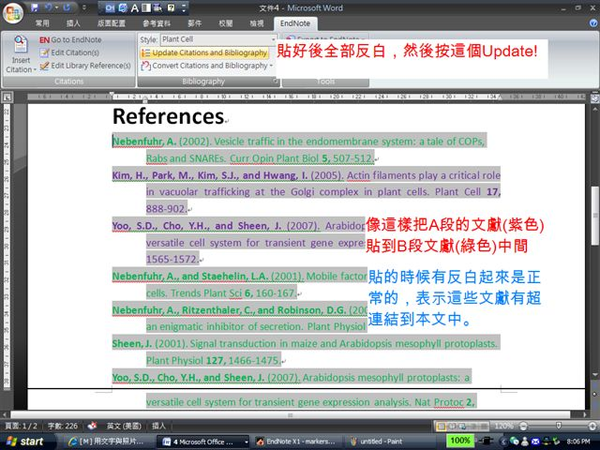Click the large A icon in language bar
The image size is (600, 450).
134,8
